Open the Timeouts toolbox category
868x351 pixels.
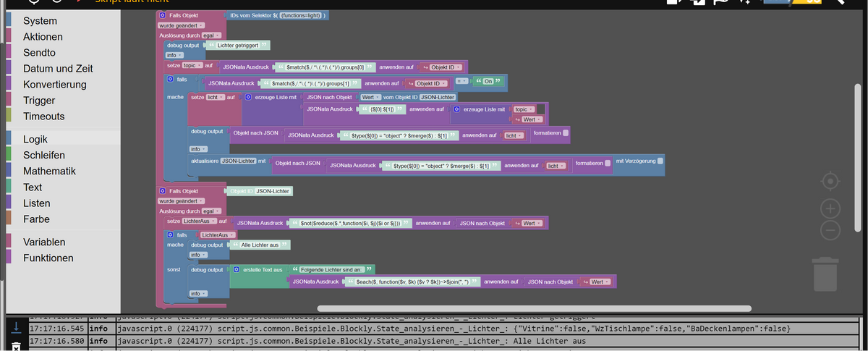click(x=43, y=117)
